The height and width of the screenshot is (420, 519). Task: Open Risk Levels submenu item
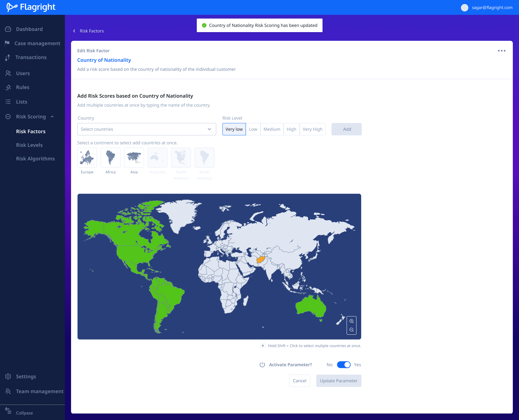[29, 145]
